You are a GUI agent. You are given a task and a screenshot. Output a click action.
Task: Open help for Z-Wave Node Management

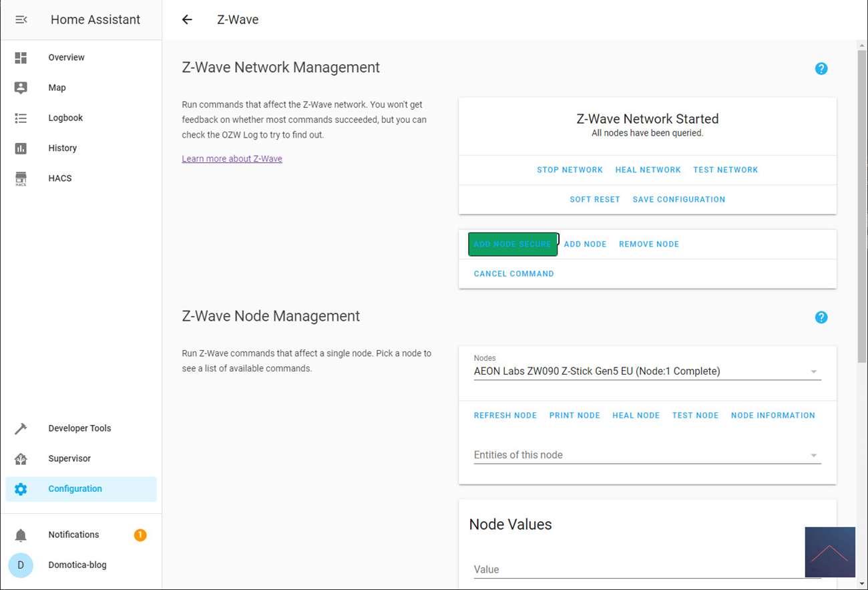tap(821, 317)
